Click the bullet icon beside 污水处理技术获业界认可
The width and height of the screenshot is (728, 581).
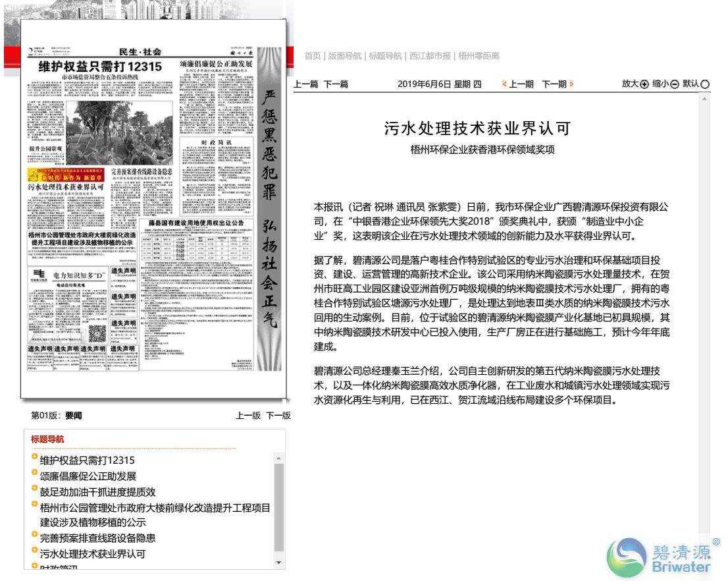click(34, 550)
